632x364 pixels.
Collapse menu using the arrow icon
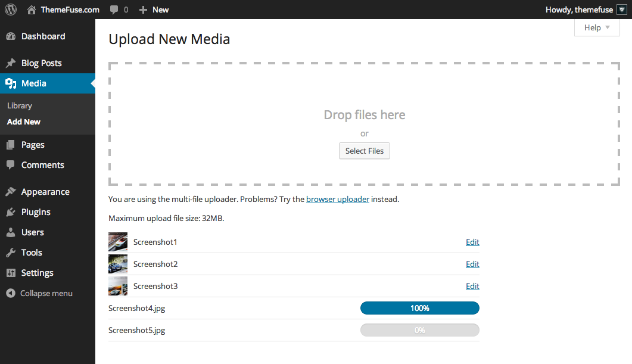[x=11, y=294]
